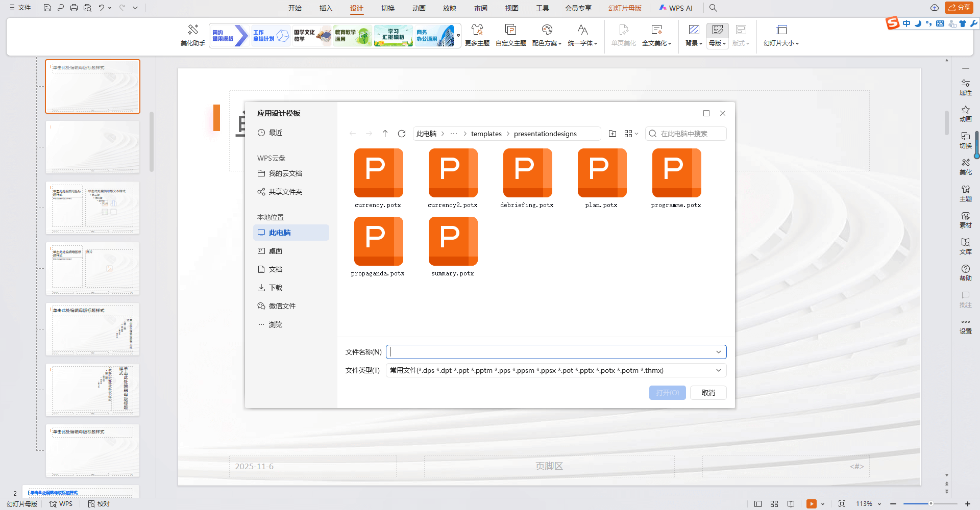Select the plan.potx template file

pyautogui.click(x=602, y=178)
